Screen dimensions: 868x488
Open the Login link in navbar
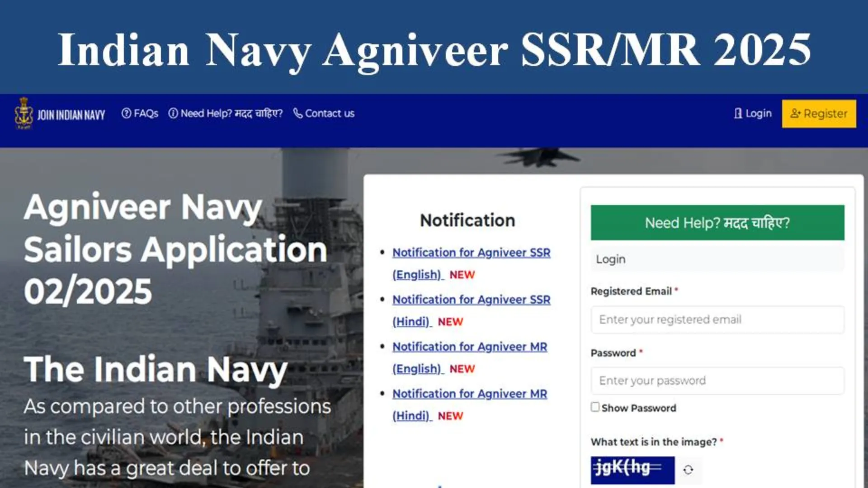(x=753, y=113)
